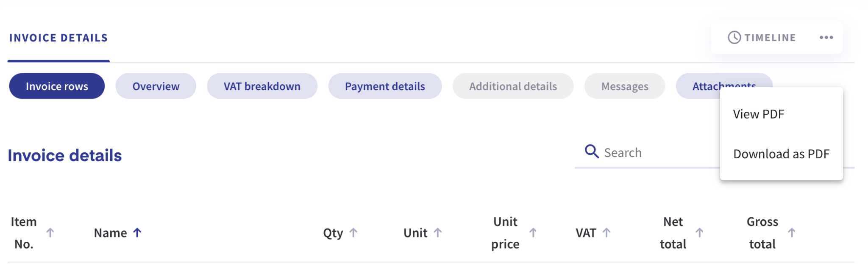Sort by Unit column arrow
The image size is (868, 265).
[439, 232]
